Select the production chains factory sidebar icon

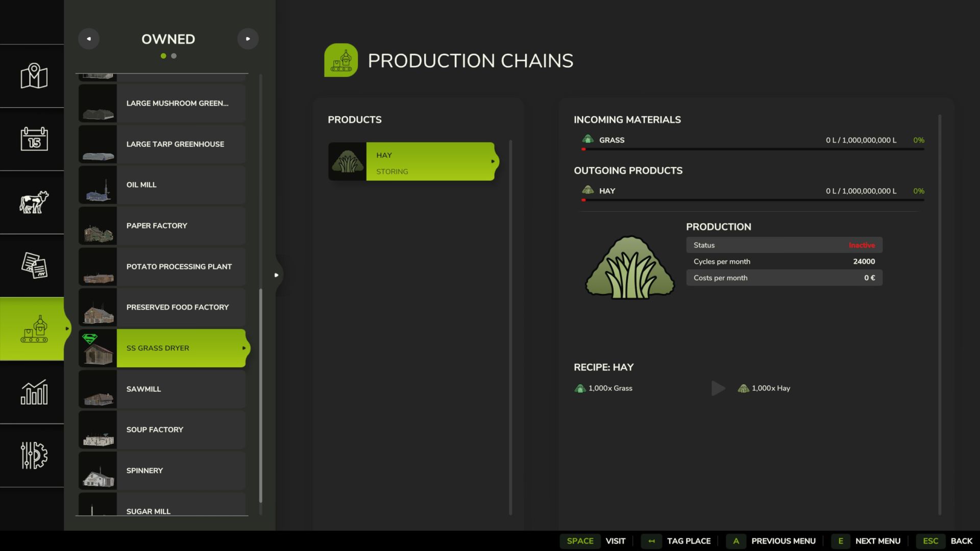tap(34, 329)
